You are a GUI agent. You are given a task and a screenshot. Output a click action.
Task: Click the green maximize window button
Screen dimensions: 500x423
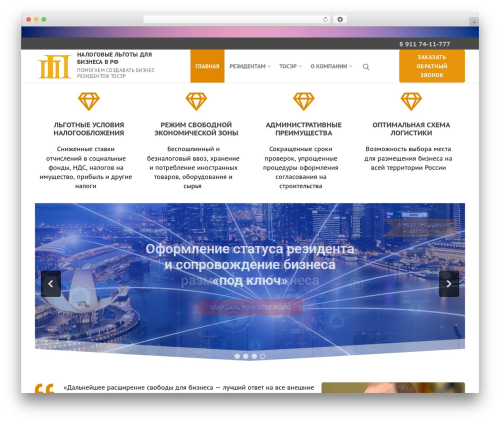(x=44, y=20)
